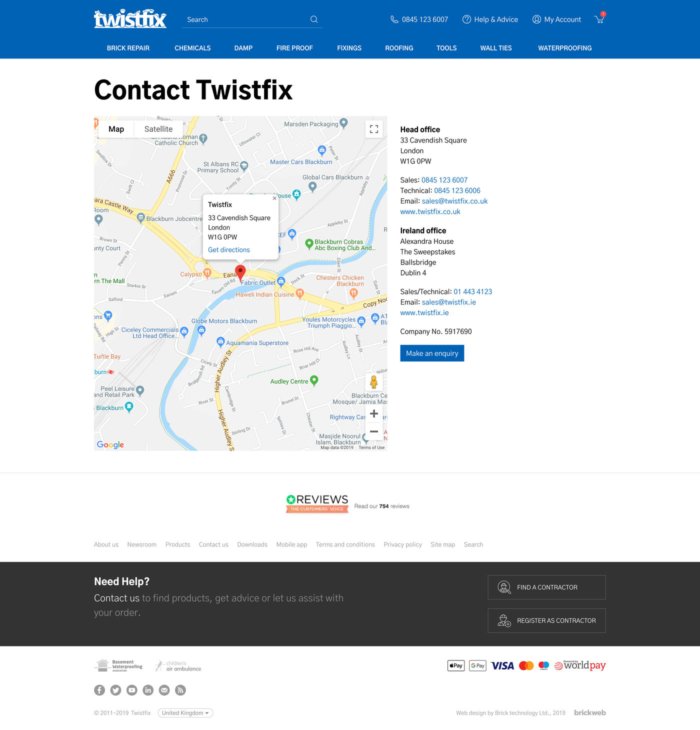The width and height of the screenshot is (700, 730).
Task: Open Twistfix Facebook page icon
Action: pyautogui.click(x=99, y=690)
